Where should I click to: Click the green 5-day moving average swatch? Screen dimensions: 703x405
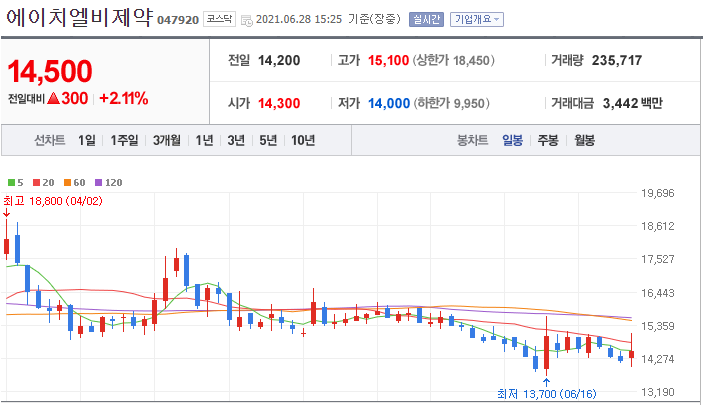pos(12,183)
